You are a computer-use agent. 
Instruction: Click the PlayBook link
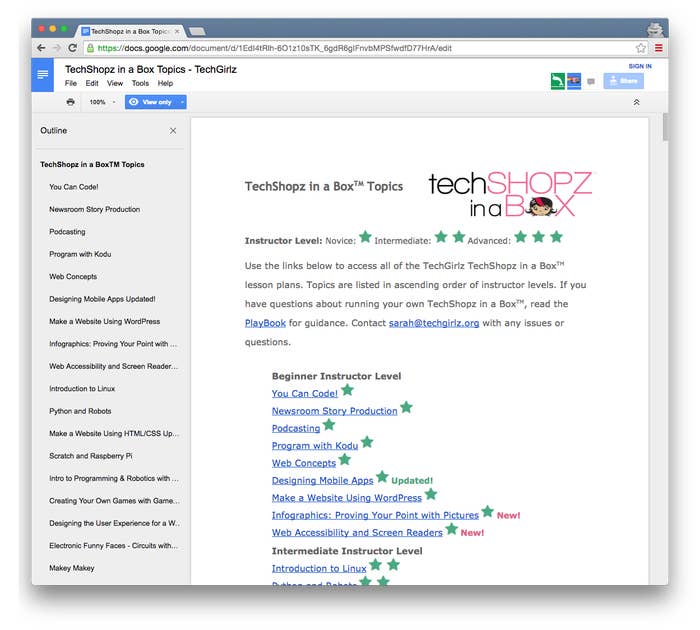265,323
